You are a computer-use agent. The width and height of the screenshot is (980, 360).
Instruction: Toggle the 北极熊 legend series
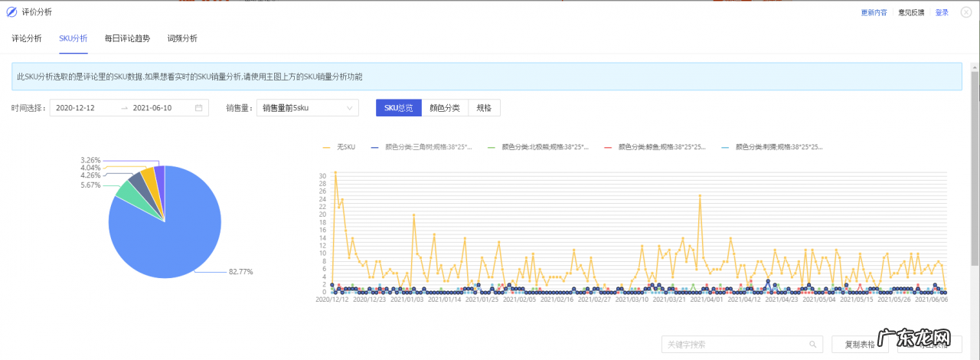537,146
